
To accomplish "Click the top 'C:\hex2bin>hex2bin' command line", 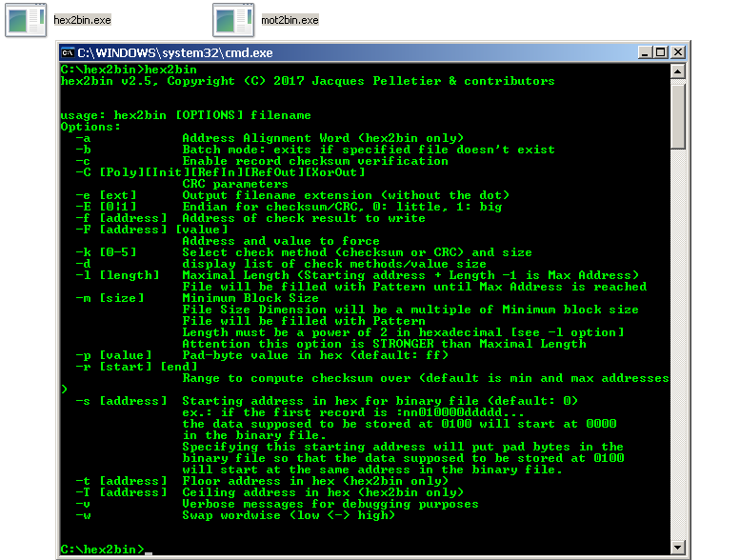I will point(129,70).
